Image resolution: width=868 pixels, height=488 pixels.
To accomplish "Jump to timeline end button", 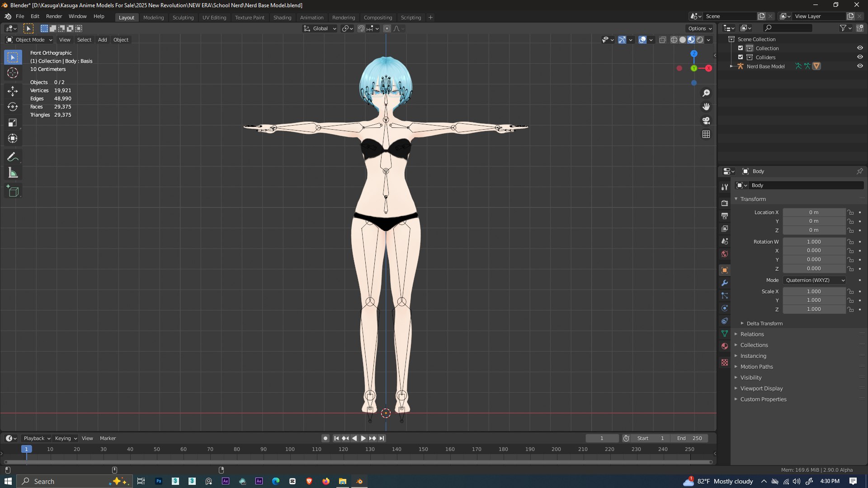I will tap(382, 438).
